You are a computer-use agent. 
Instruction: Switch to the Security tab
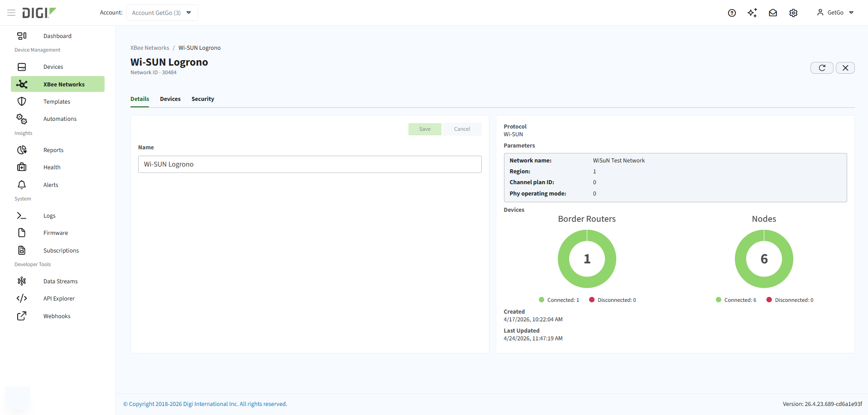pyautogui.click(x=203, y=99)
